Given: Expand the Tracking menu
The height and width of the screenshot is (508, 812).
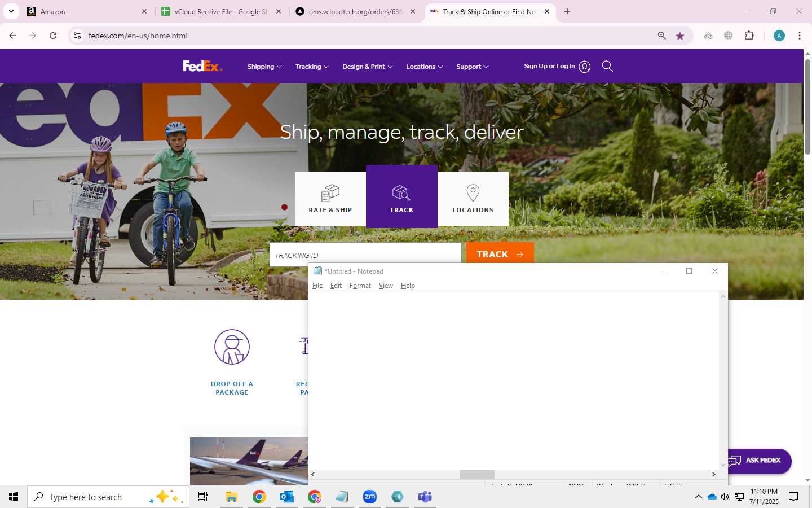Looking at the screenshot, I should pos(312,67).
